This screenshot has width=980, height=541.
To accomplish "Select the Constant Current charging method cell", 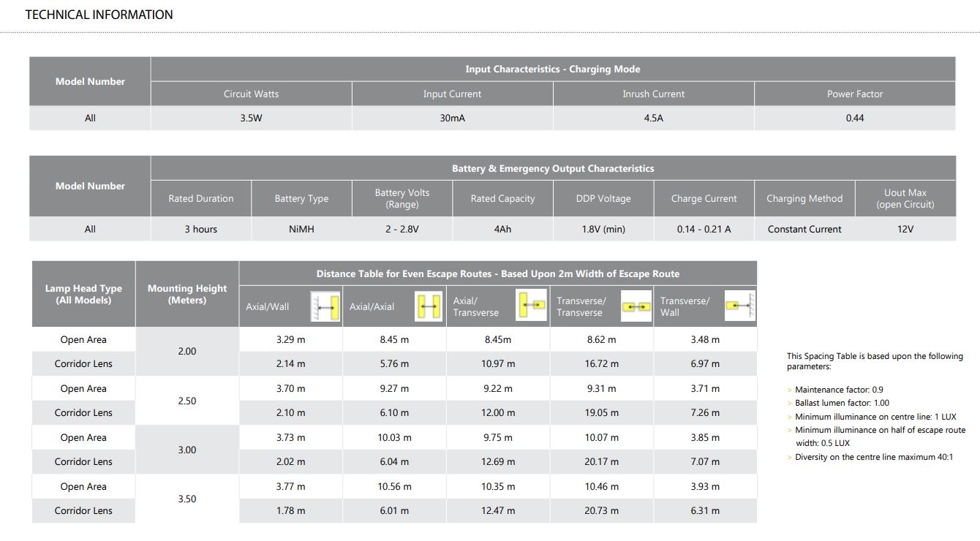I will (804, 230).
